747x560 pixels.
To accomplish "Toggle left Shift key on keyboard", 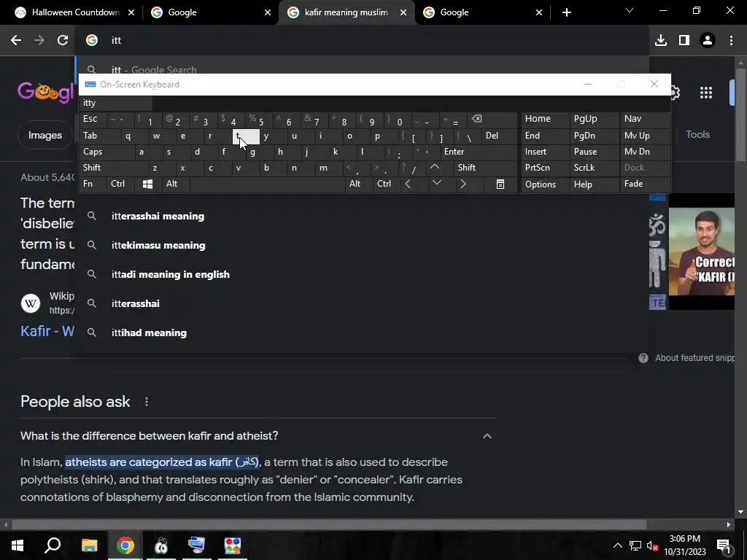I will coord(114,168).
